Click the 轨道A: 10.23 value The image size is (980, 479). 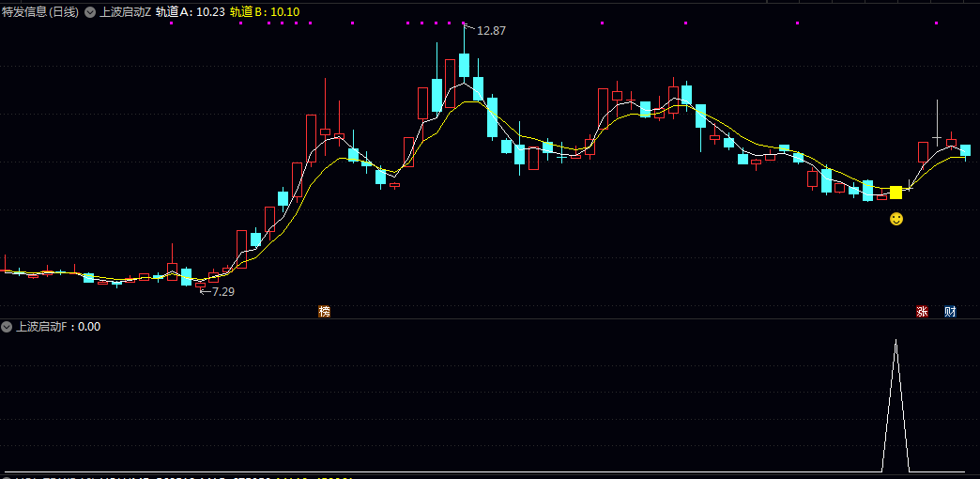coord(190,12)
